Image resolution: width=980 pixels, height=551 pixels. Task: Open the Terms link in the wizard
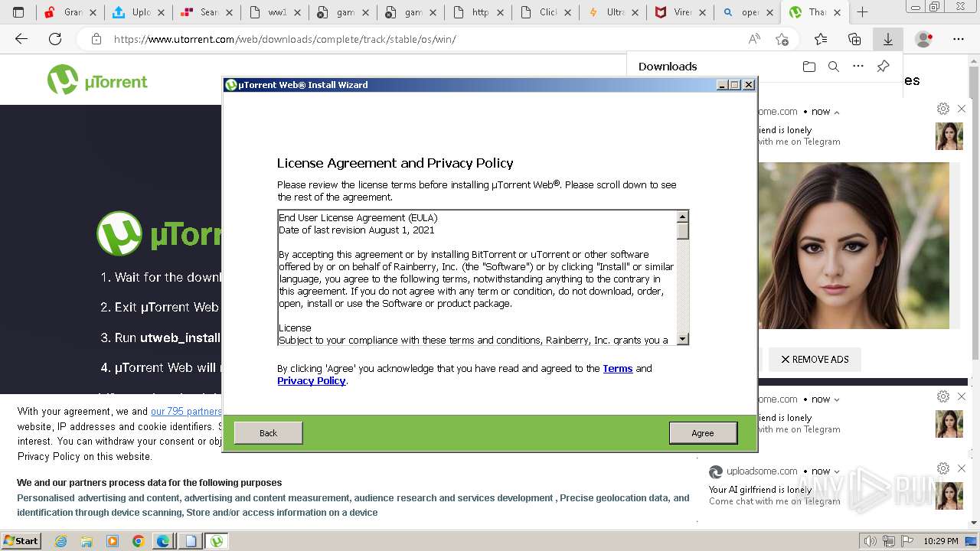[618, 368]
